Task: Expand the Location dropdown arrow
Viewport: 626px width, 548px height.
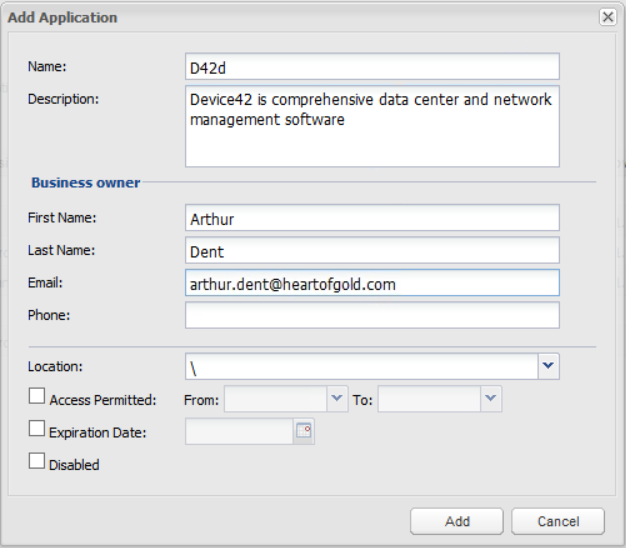Action: (548, 366)
